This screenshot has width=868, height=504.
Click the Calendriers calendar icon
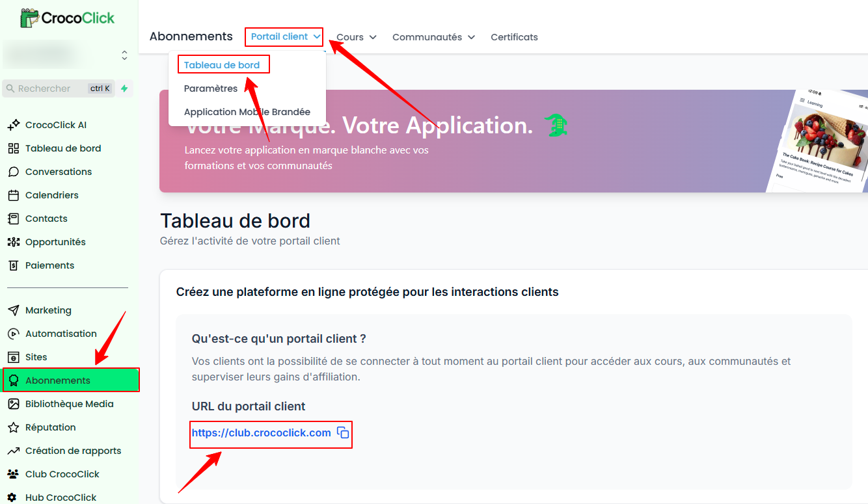13,195
